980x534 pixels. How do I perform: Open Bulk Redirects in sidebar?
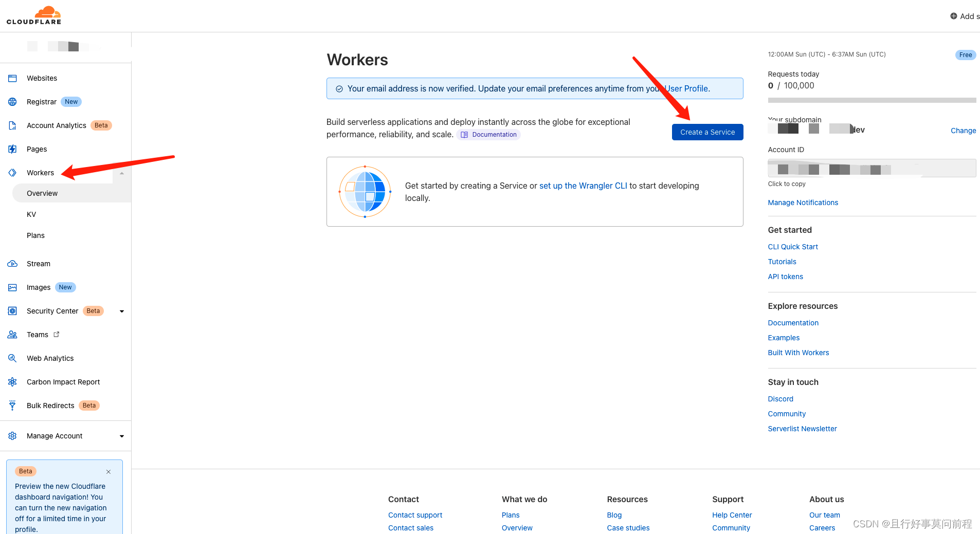tap(50, 406)
